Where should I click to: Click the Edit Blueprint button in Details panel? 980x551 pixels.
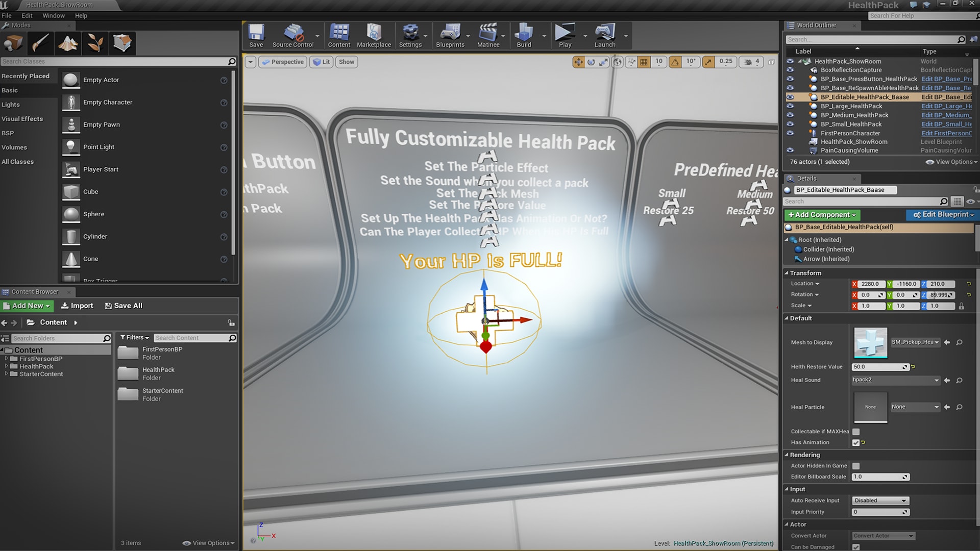[x=942, y=215]
